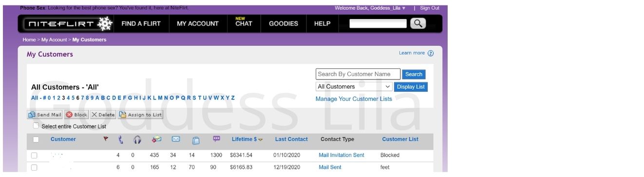Click the red flag column icon
644x177 pixels.
[106, 139]
